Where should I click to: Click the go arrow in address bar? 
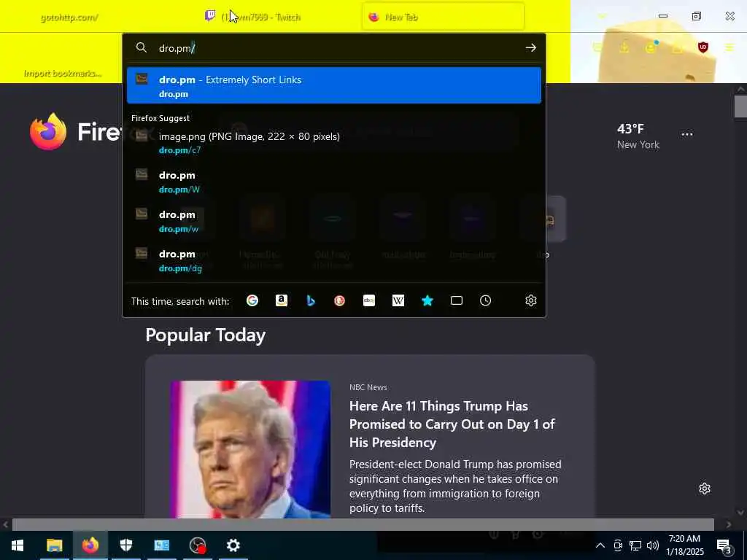pos(531,47)
